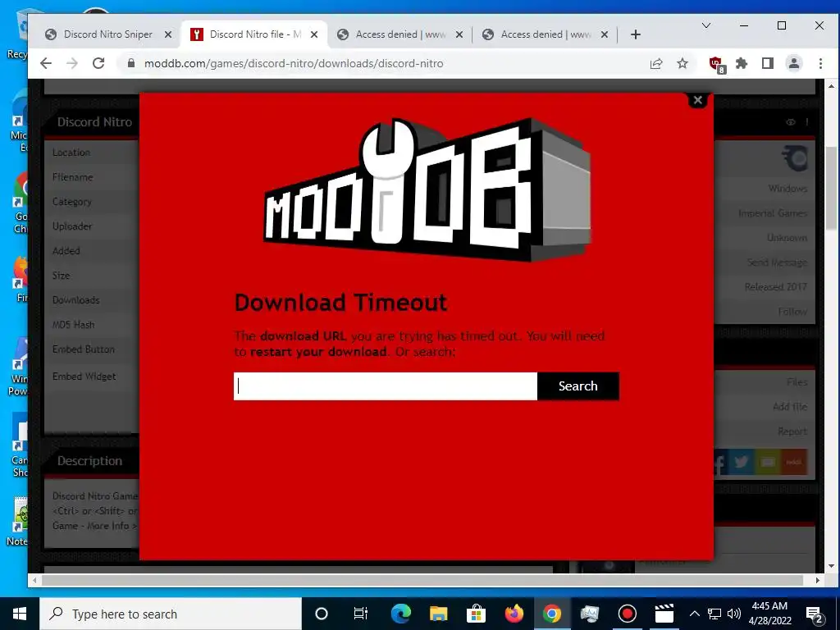Image resolution: width=840 pixels, height=630 pixels.
Task: Open the clock showing 4:45 AM
Action: click(x=769, y=614)
